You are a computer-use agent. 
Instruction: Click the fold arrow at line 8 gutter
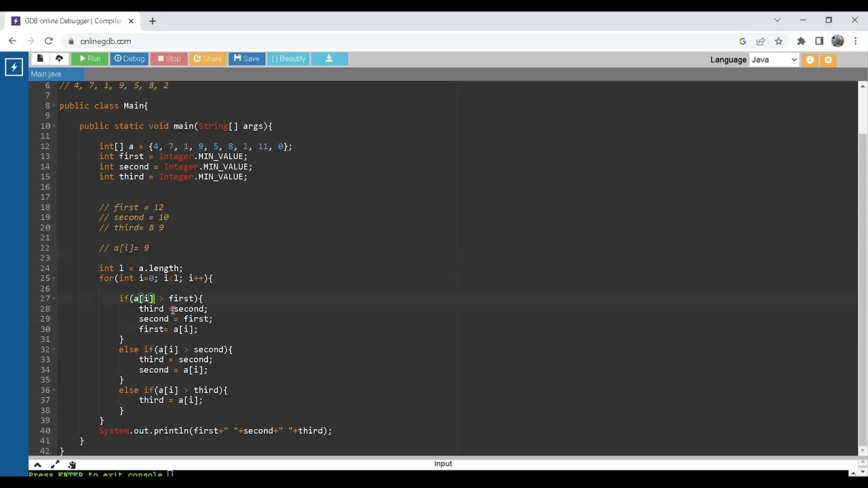pos(54,106)
